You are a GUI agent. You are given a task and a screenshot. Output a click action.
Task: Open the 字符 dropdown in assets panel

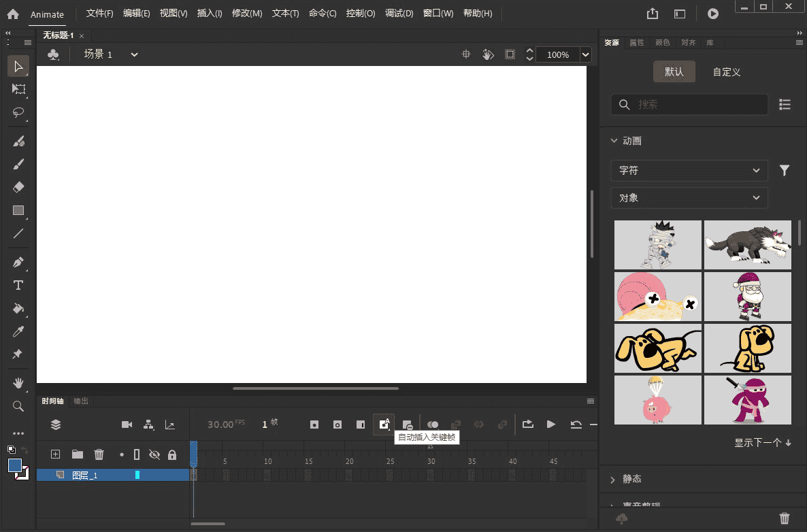[689, 170]
